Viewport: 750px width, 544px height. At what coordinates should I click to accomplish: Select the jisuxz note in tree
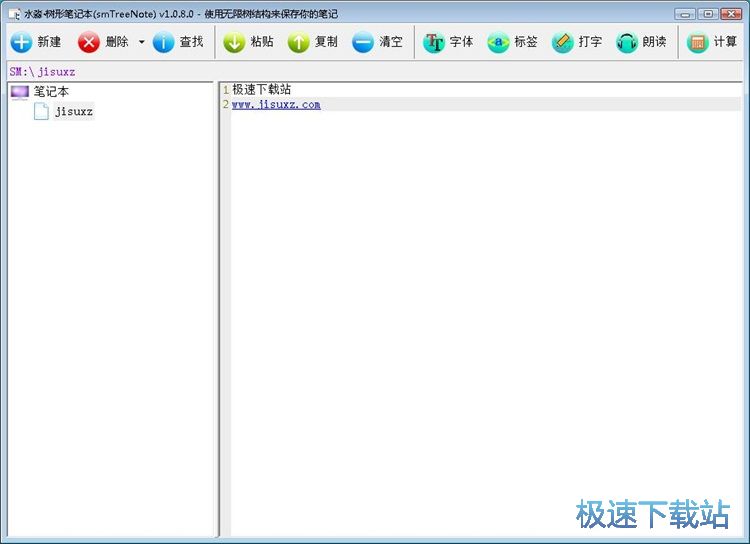click(74, 111)
